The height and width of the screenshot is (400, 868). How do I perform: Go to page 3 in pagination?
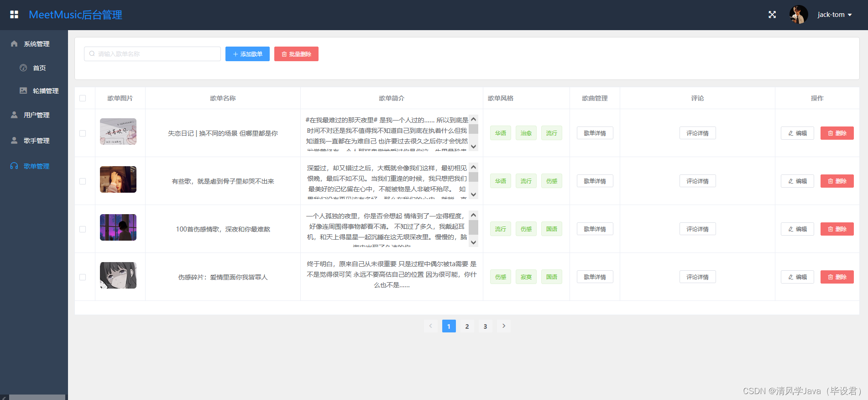coord(485,326)
